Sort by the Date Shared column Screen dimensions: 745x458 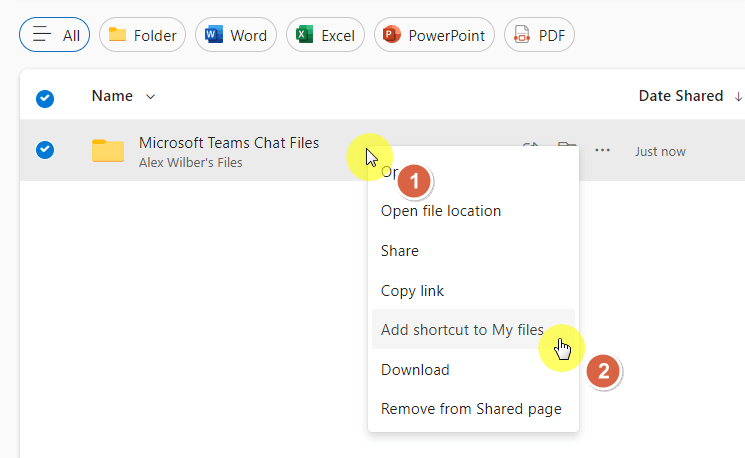click(x=690, y=96)
